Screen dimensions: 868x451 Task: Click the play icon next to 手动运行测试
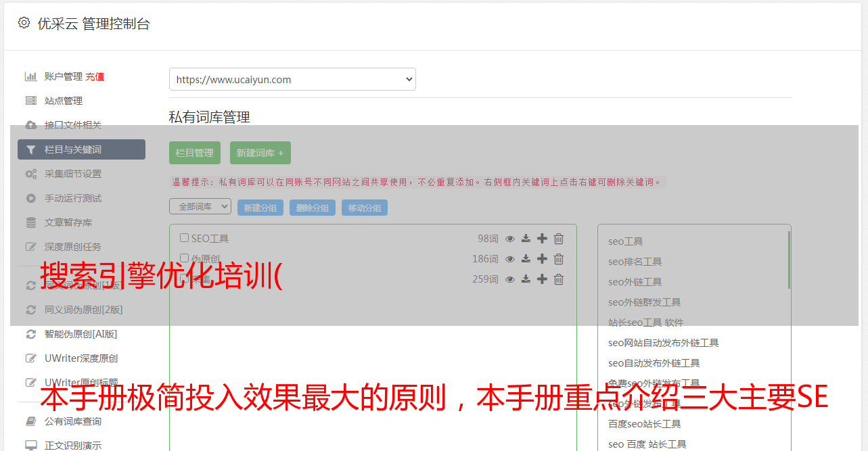(30, 198)
